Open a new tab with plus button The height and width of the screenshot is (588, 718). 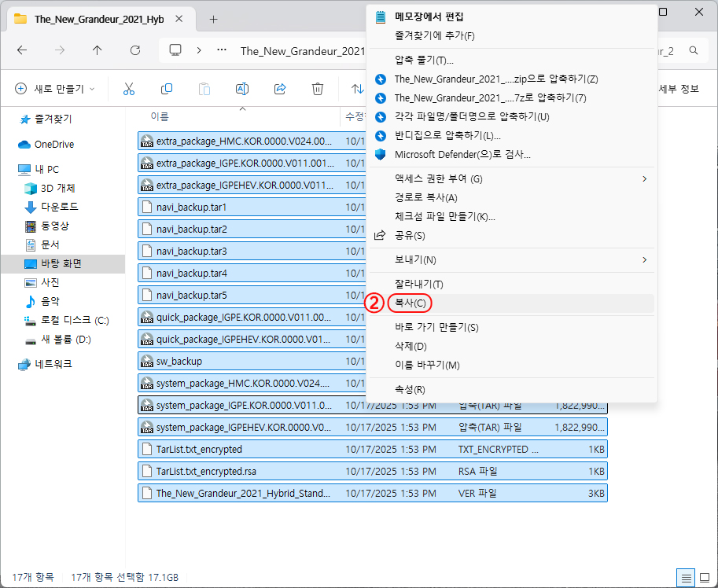coord(213,19)
